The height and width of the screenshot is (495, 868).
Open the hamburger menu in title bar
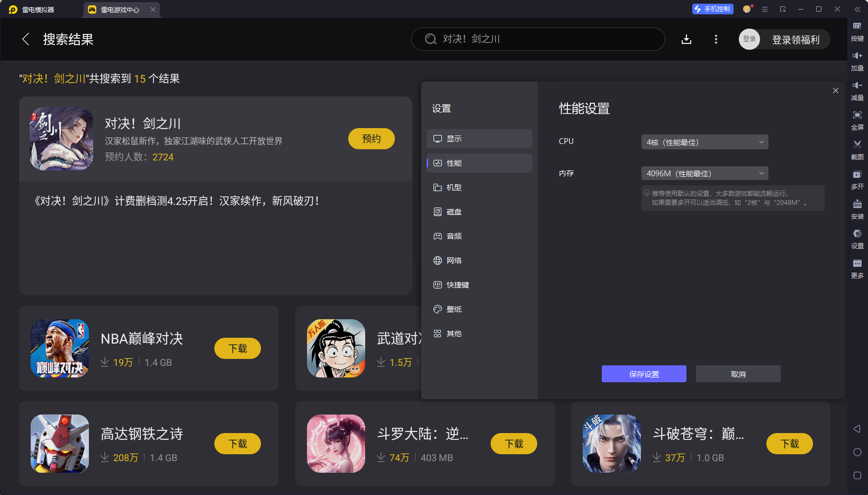[x=765, y=9]
